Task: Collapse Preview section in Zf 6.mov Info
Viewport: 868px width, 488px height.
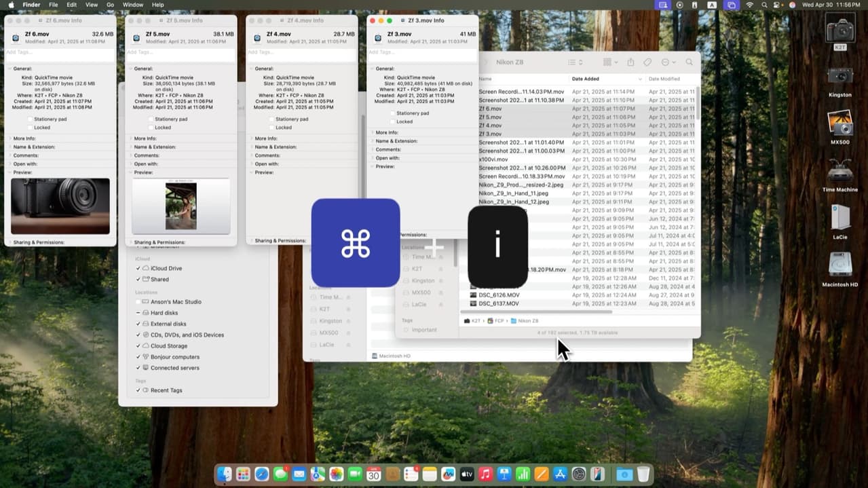Action: (x=9, y=172)
